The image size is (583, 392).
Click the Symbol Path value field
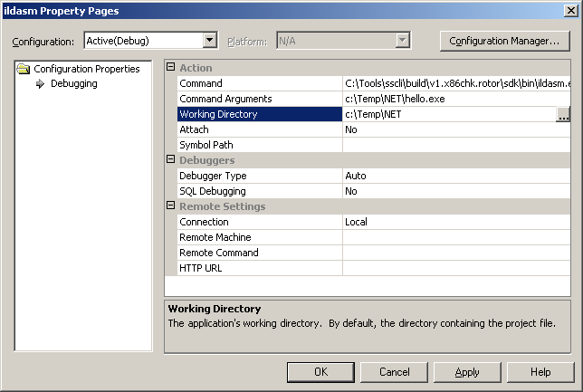coord(456,145)
